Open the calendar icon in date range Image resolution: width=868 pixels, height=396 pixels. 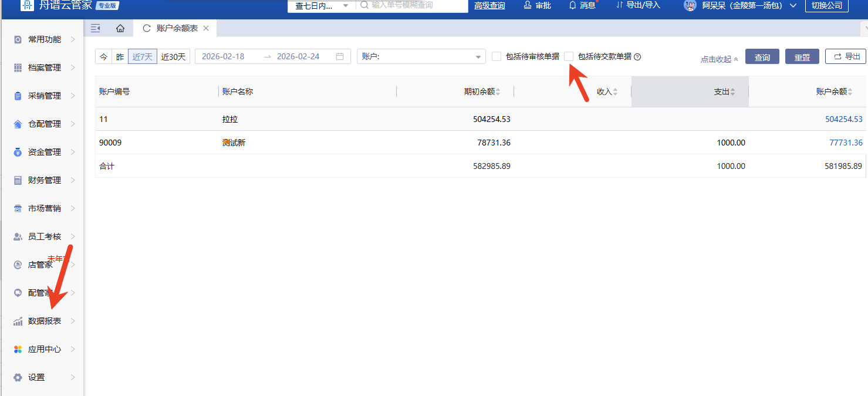(340, 57)
